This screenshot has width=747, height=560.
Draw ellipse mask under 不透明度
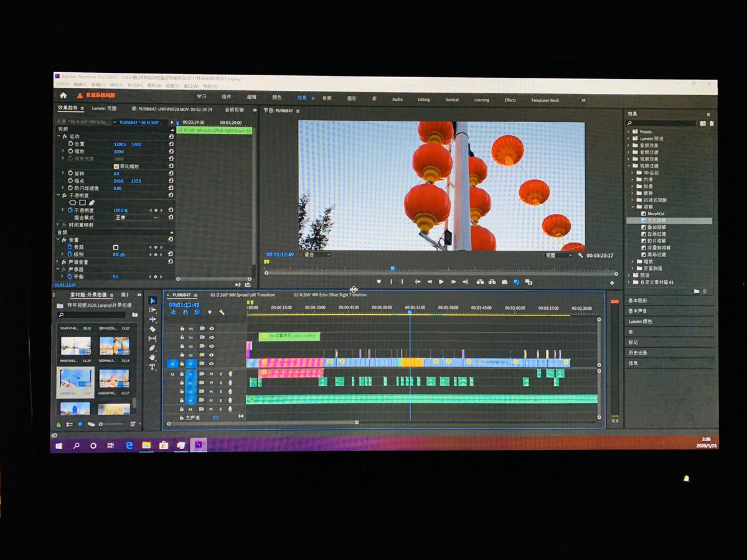(73, 203)
